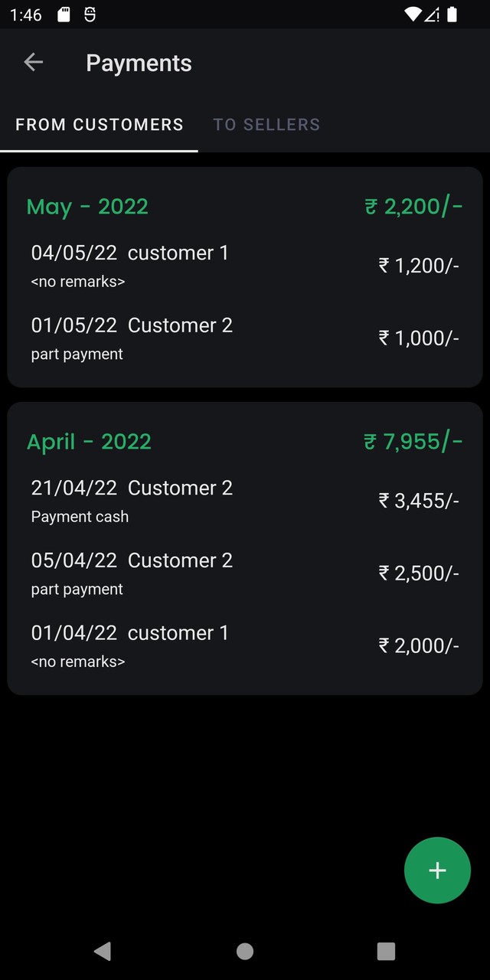
Task: Tap the Payments title in the app bar
Action: click(139, 63)
